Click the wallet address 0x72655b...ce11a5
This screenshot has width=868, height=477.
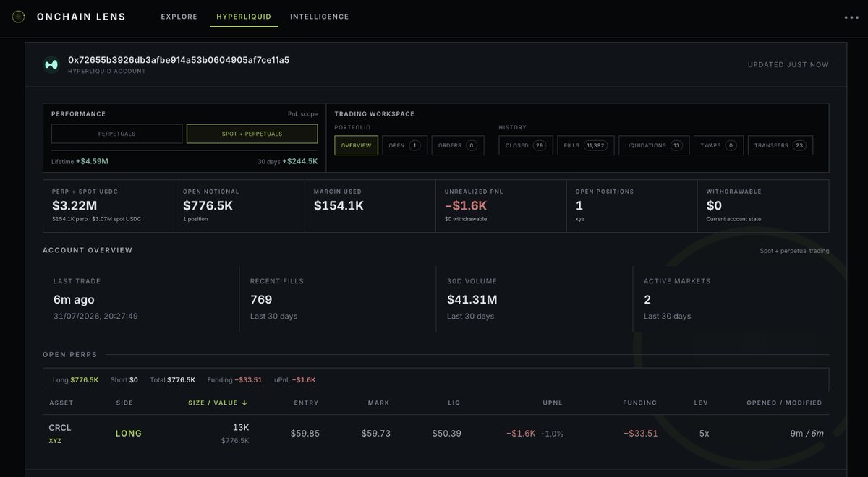pos(179,60)
